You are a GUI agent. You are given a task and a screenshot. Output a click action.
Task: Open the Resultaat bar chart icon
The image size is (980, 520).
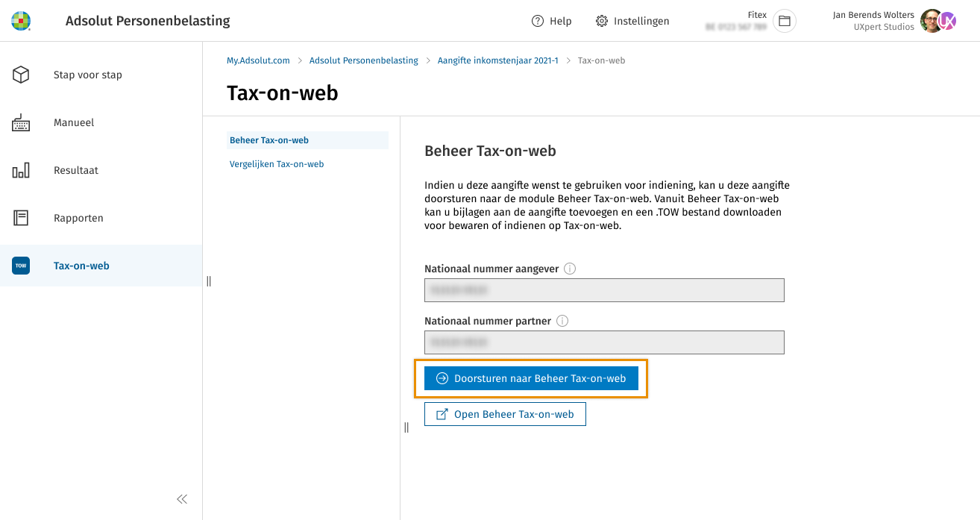(21, 171)
